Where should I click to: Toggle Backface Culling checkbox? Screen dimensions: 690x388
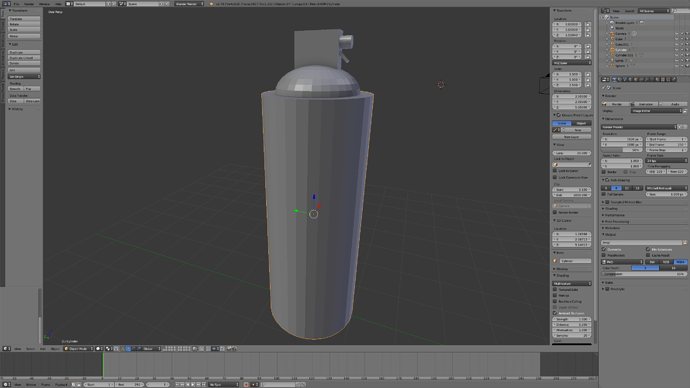point(555,301)
